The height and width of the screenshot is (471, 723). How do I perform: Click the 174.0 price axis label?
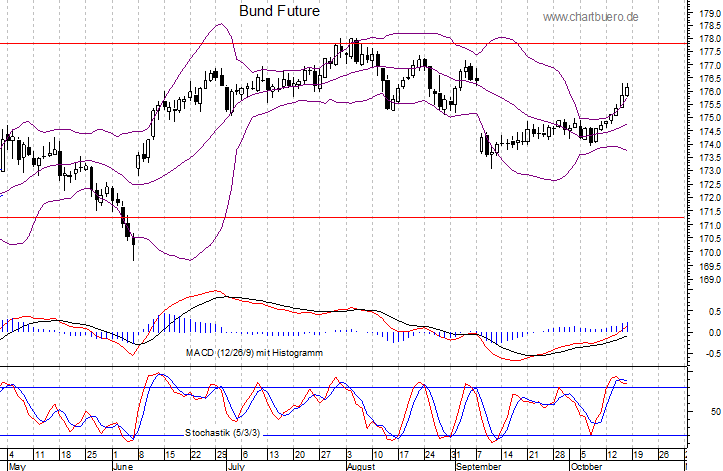tap(710, 145)
